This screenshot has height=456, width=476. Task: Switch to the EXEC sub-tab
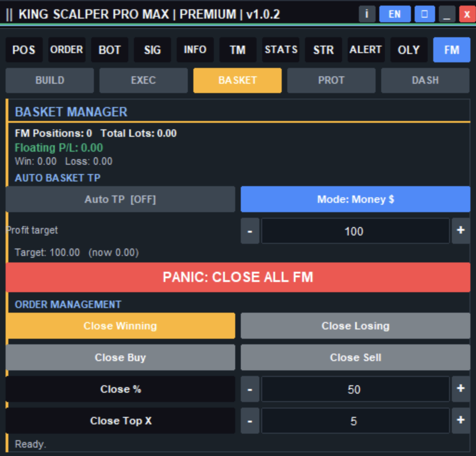(x=144, y=80)
